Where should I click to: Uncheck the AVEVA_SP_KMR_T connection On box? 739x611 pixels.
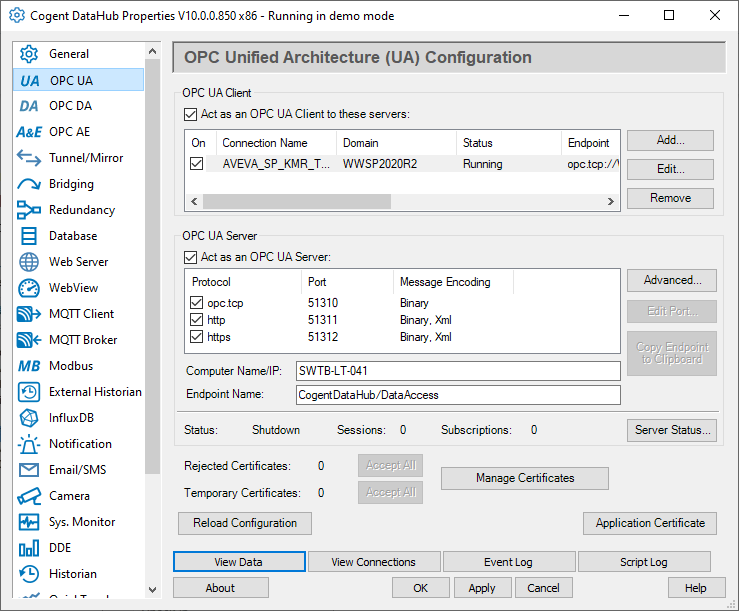pos(197,164)
